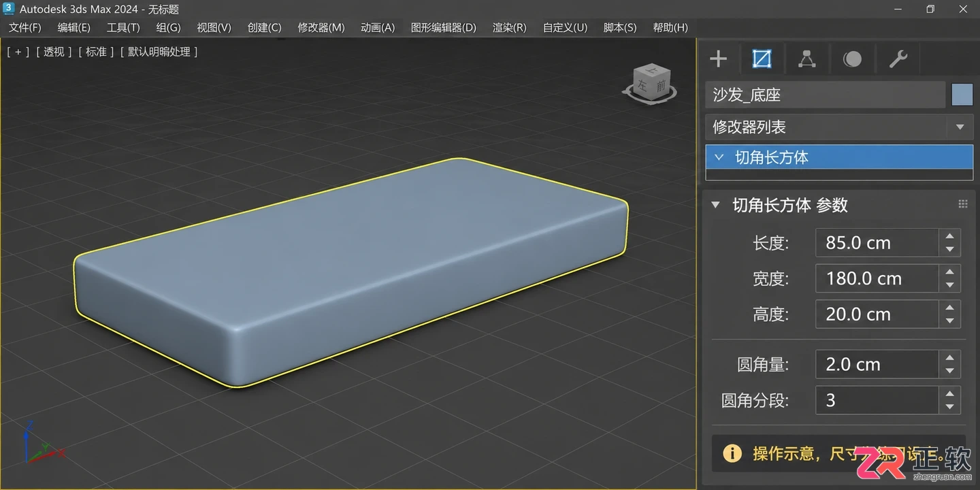Click the object color swatch
This screenshot has width=980, height=490.
tap(962, 95)
